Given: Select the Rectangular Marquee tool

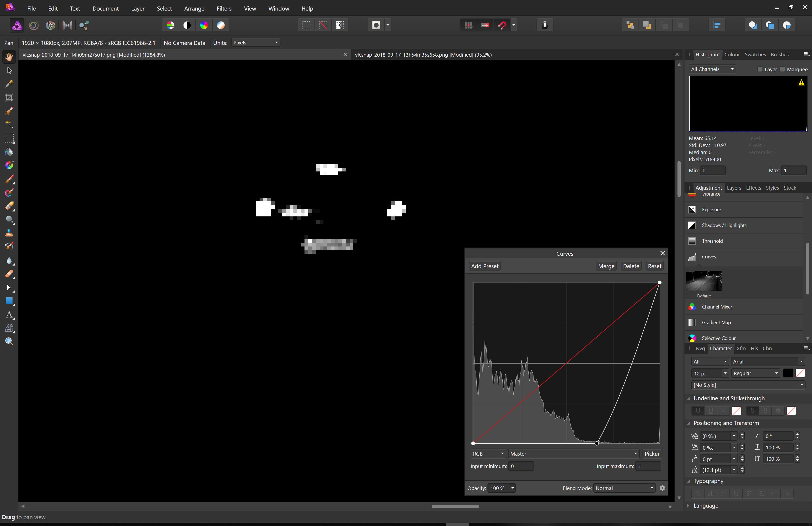Looking at the screenshot, I should point(9,138).
